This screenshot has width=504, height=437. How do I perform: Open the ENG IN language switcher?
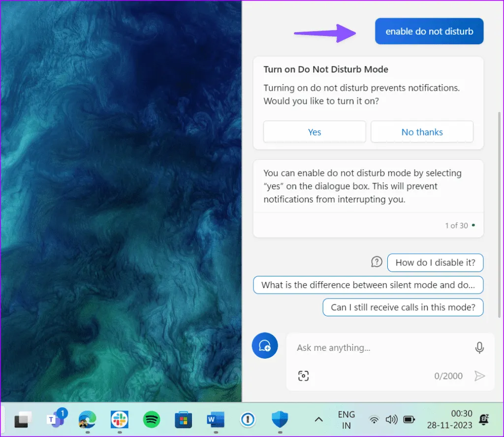coord(346,419)
